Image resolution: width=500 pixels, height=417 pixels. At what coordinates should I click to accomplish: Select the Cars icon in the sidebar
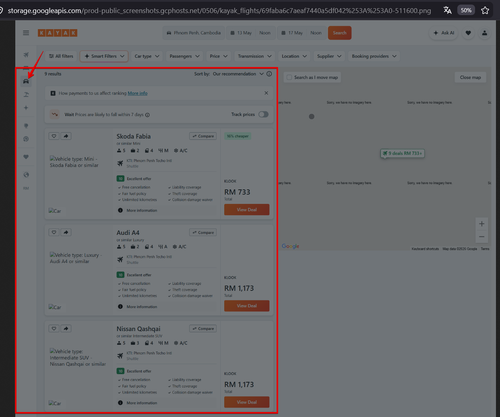(x=26, y=81)
